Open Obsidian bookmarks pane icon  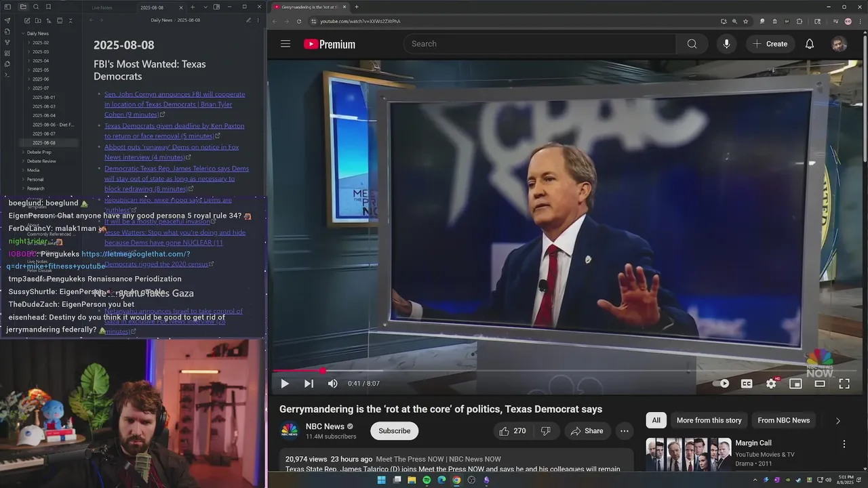[x=49, y=7]
